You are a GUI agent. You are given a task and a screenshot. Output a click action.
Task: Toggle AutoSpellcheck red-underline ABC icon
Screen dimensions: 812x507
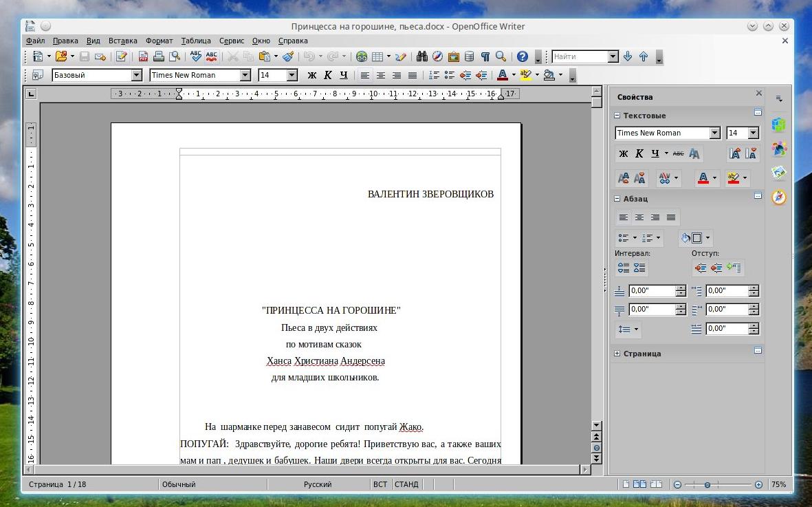coord(212,57)
